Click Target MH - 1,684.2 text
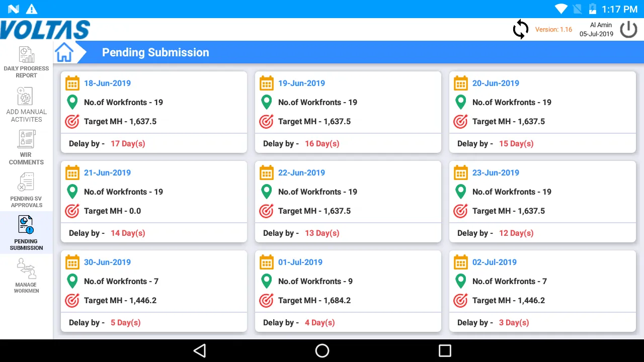This screenshot has width=644, height=362. click(314, 301)
